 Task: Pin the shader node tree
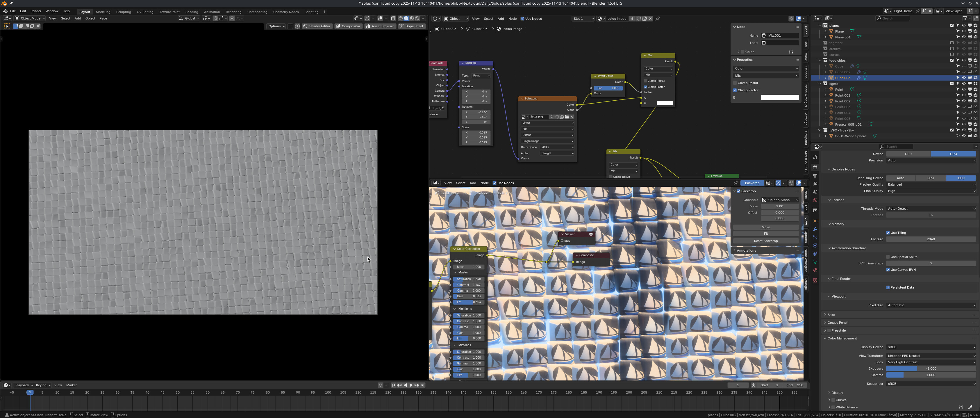click(658, 19)
